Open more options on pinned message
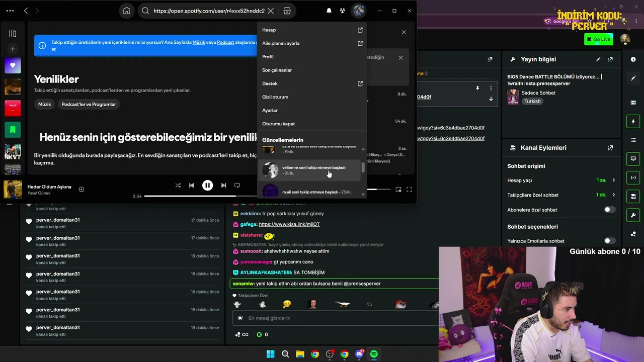The height and width of the screenshot is (362, 644). pyautogui.click(x=491, y=88)
